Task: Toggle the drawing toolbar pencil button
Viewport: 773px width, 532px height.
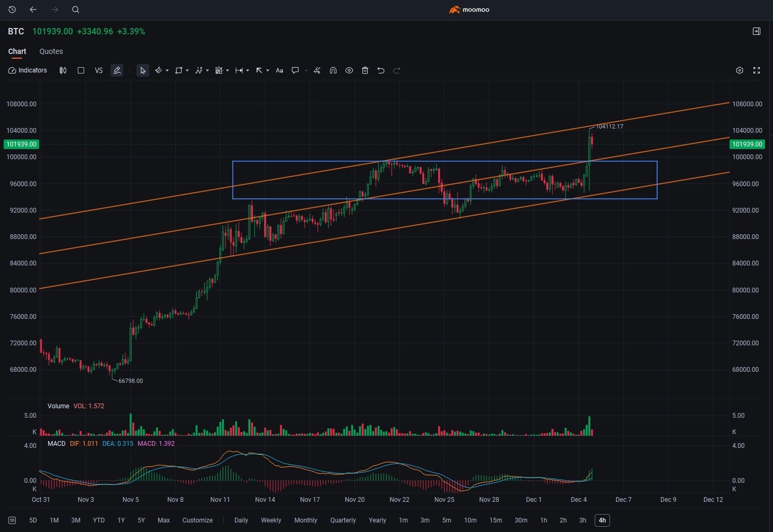Action: [117, 70]
